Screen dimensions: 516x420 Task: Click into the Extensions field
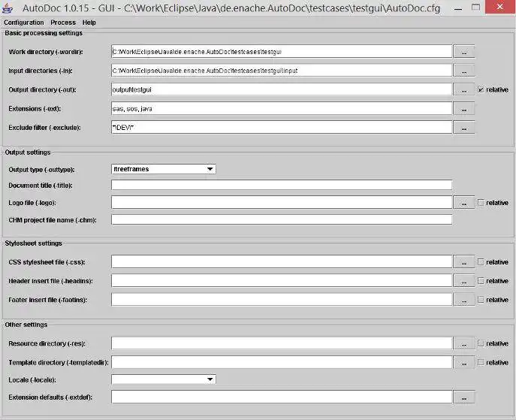click(282, 109)
